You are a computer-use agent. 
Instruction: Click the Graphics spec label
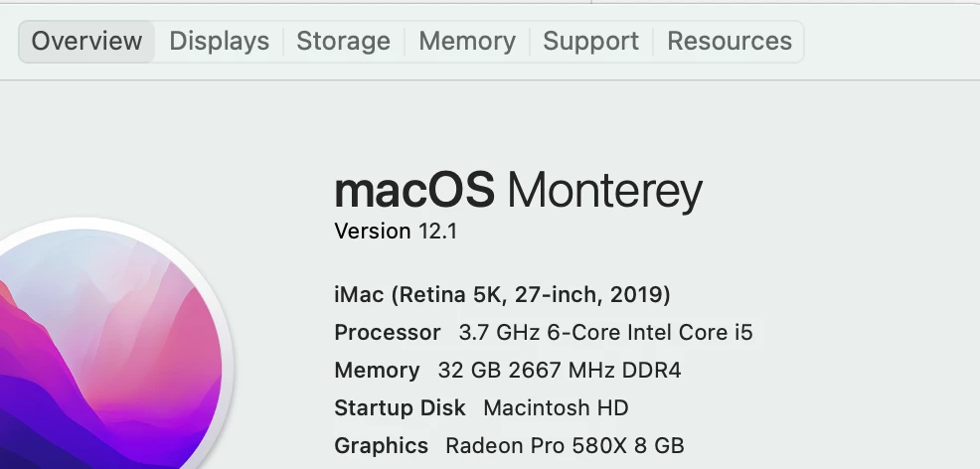click(x=381, y=446)
